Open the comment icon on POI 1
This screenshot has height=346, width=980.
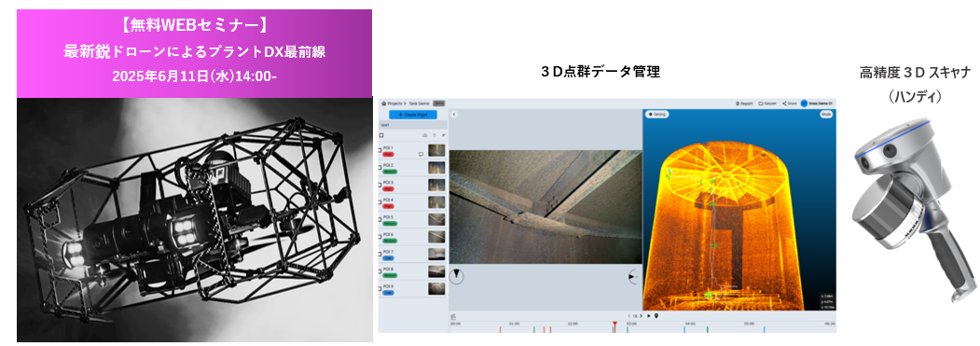(421, 155)
